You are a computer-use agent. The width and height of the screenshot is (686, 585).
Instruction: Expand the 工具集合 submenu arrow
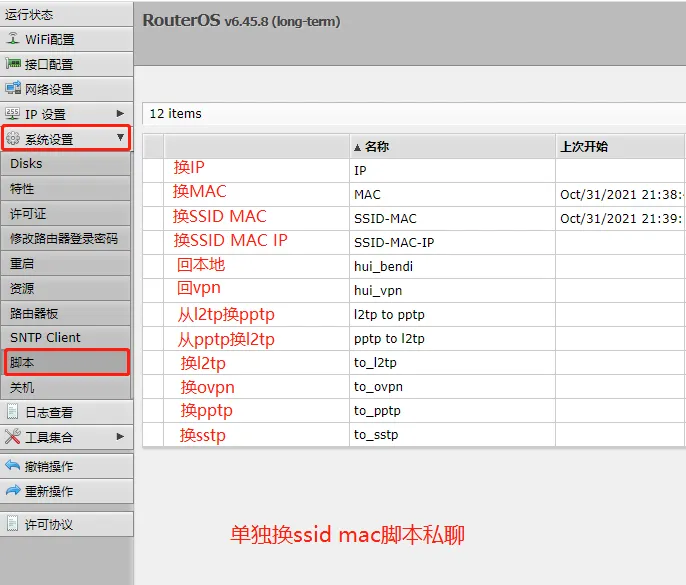[x=120, y=436]
